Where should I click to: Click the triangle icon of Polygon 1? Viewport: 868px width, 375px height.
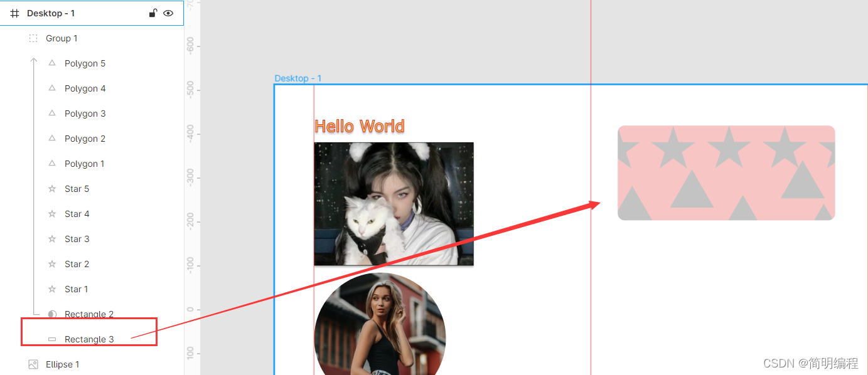[x=52, y=164]
